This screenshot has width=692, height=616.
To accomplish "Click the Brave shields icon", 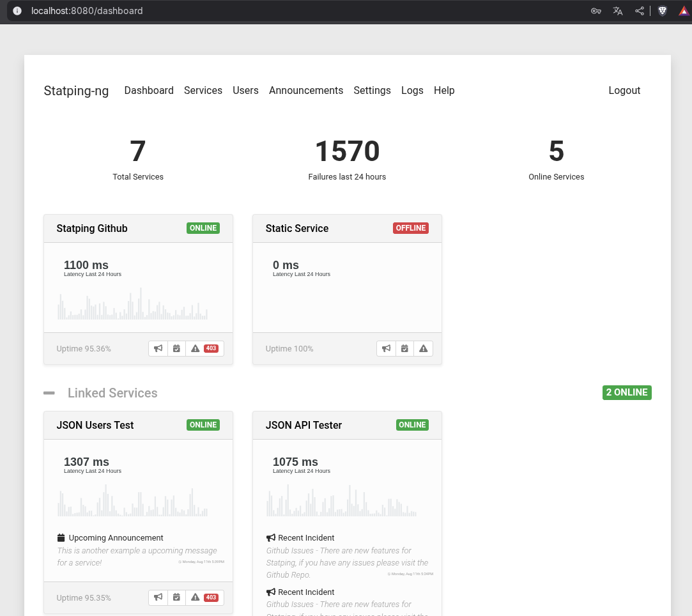I will 663,11.
